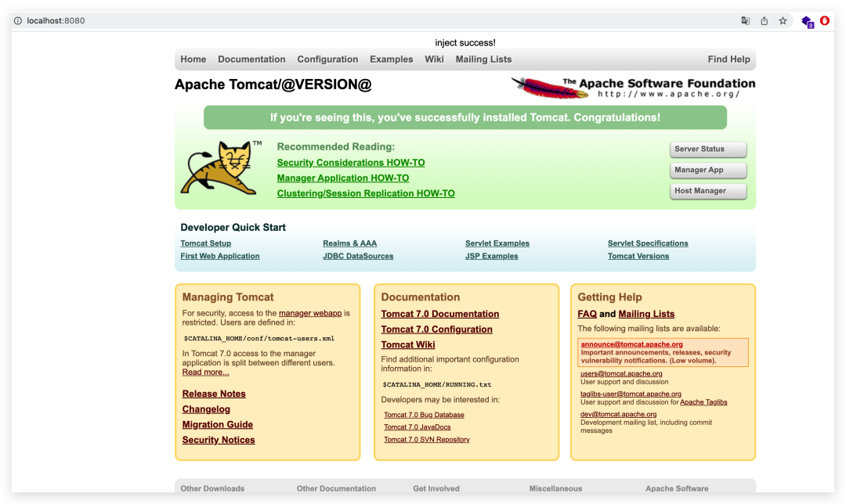Image resolution: width=846 pixels, height=504 pixels.
Task: Open Tomcat 7.0 Documentation link
Action: point(439,314)
